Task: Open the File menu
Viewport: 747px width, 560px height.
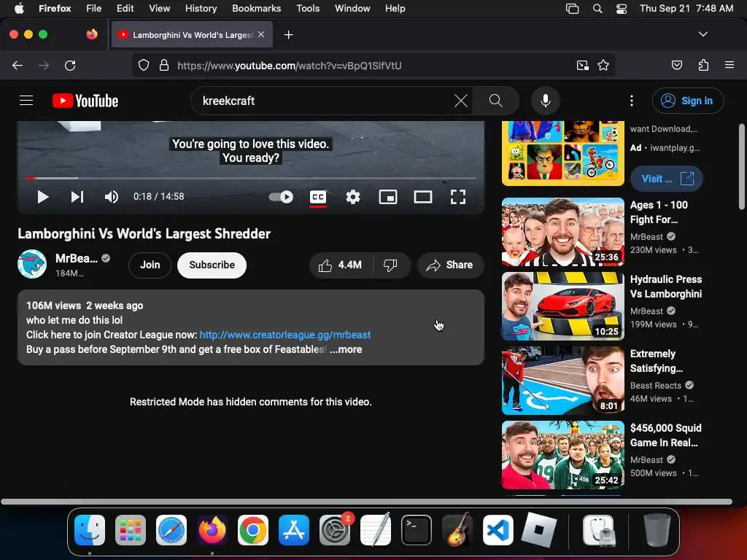Action: coord(93,8)
